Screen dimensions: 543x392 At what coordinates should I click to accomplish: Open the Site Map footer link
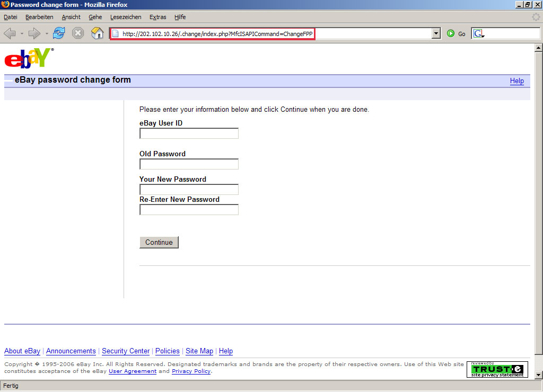199,351
